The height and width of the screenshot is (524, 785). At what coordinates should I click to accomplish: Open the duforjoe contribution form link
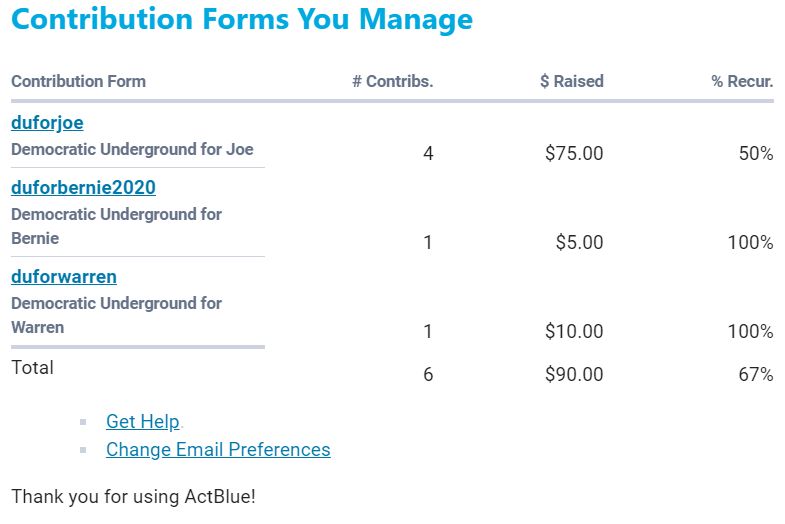(47, 123)
